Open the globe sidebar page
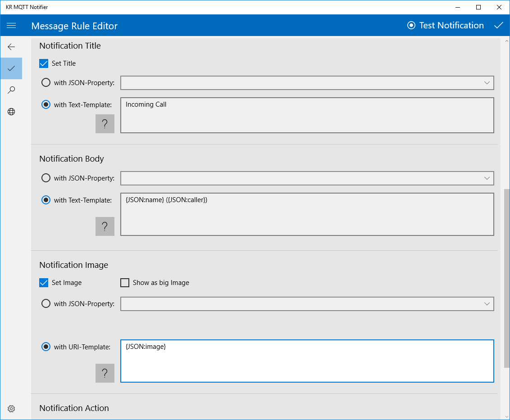This screenshot has height=420, width=510. tap(11, 112)
